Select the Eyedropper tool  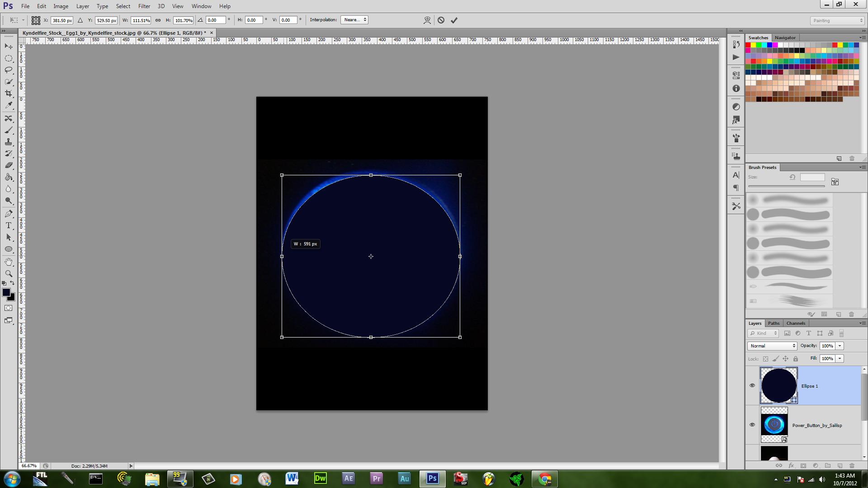coord(9,105)
